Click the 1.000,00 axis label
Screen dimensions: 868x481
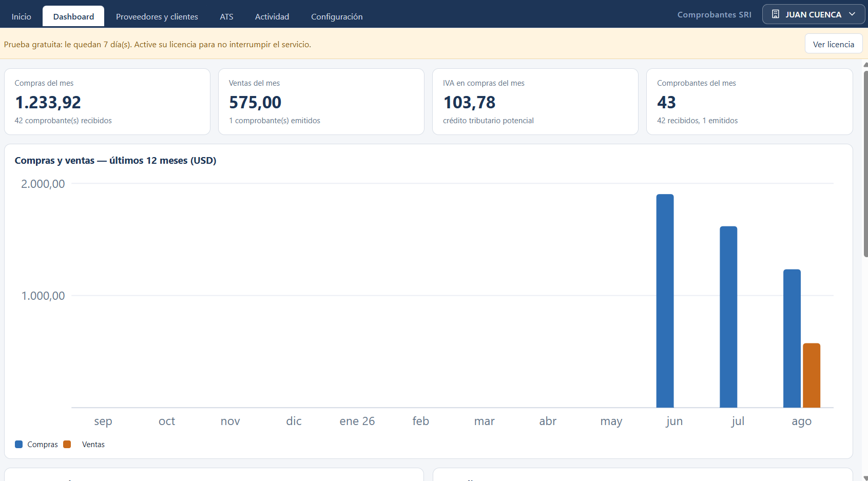click(x=43, y=296)
